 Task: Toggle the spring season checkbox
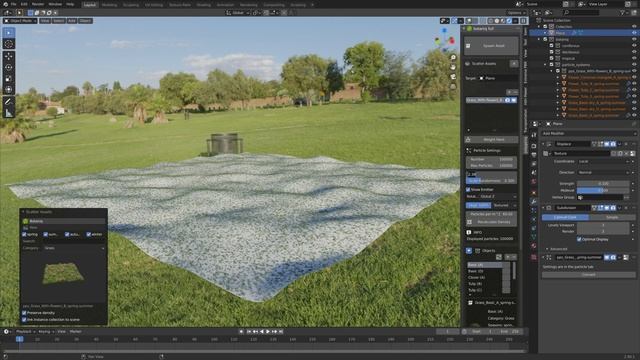pos(24,234)
